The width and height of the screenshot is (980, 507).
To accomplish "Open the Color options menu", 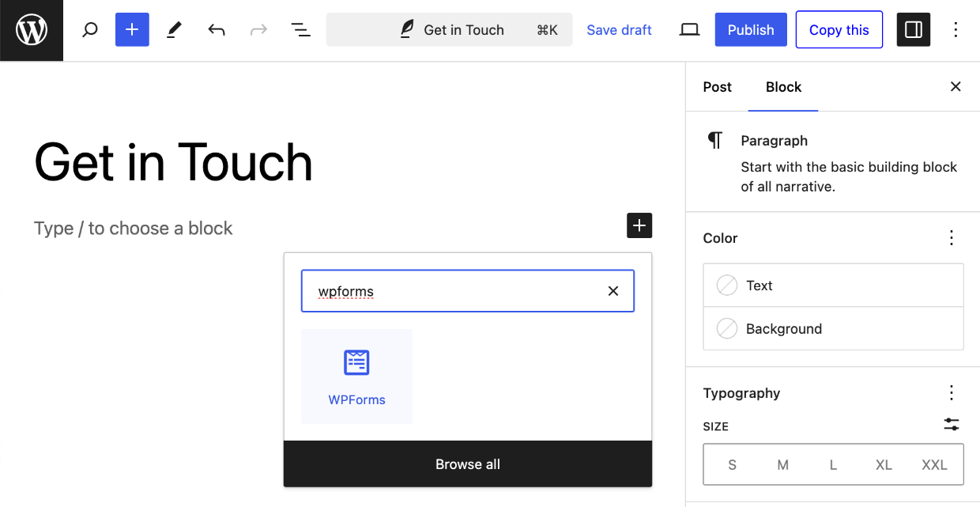I will (951, 238).
